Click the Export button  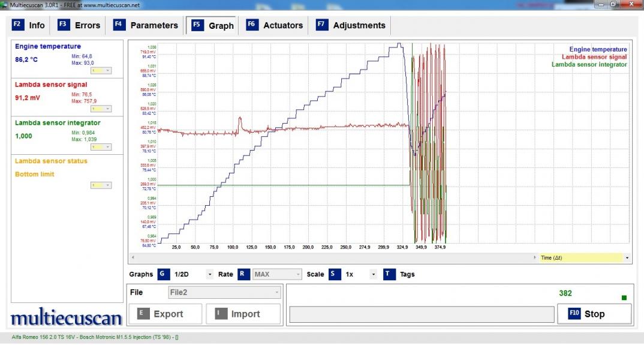pos(165,314)
